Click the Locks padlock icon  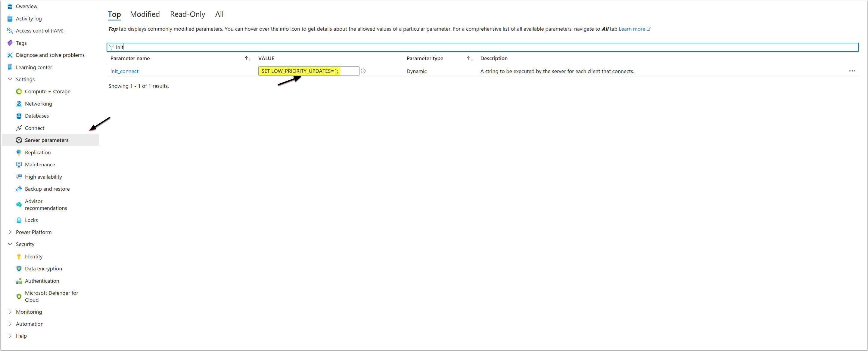click(x=19, y=220)
